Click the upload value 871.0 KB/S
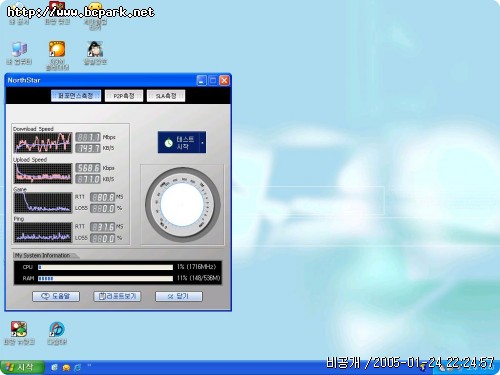The height and width of the screenshot is (375, 500). 88,179
